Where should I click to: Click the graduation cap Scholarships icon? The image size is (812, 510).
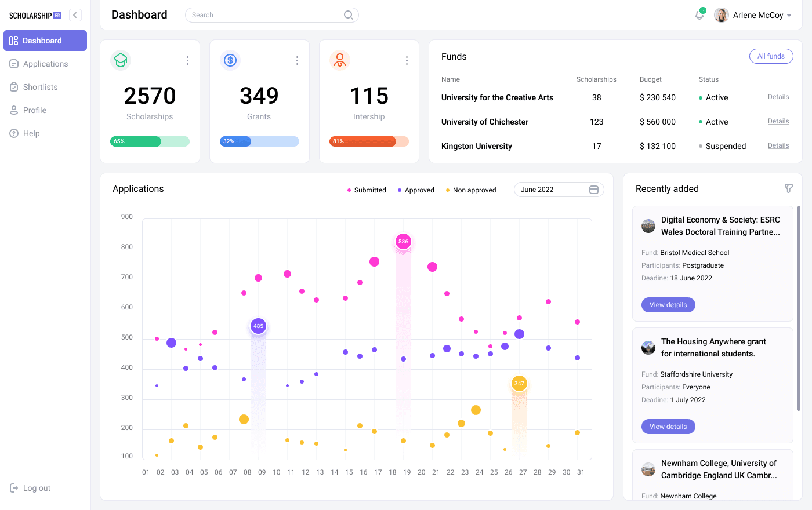[x=121, y=60]
